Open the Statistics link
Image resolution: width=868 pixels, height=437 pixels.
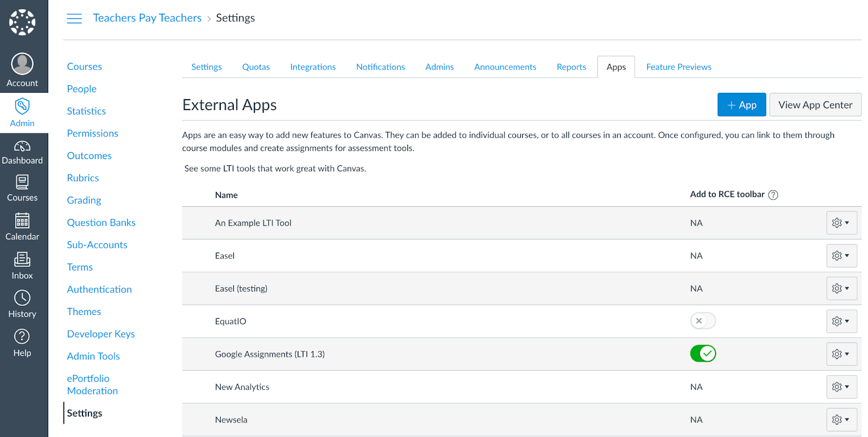click(86, 111)
